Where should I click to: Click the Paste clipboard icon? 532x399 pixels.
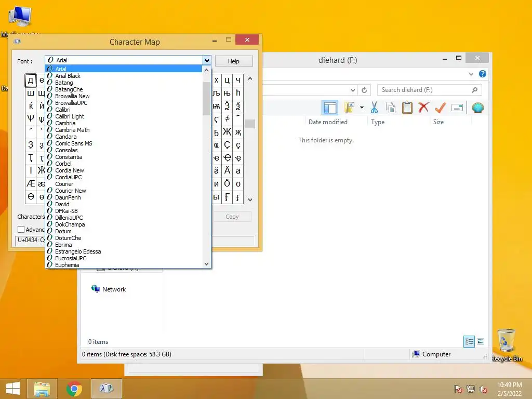pyautogui.click(x=407, y=108)
